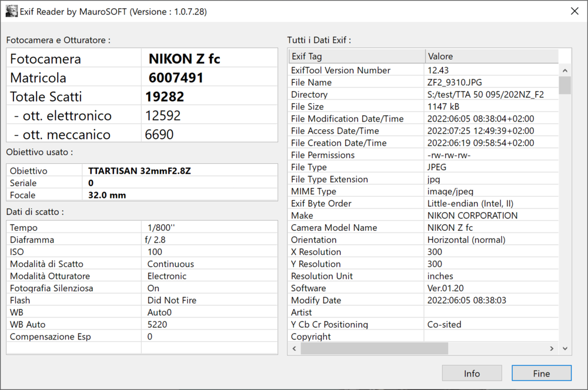Select the File Type Extension row
Viewport: 588px width, 390px height.
point(423,179)
